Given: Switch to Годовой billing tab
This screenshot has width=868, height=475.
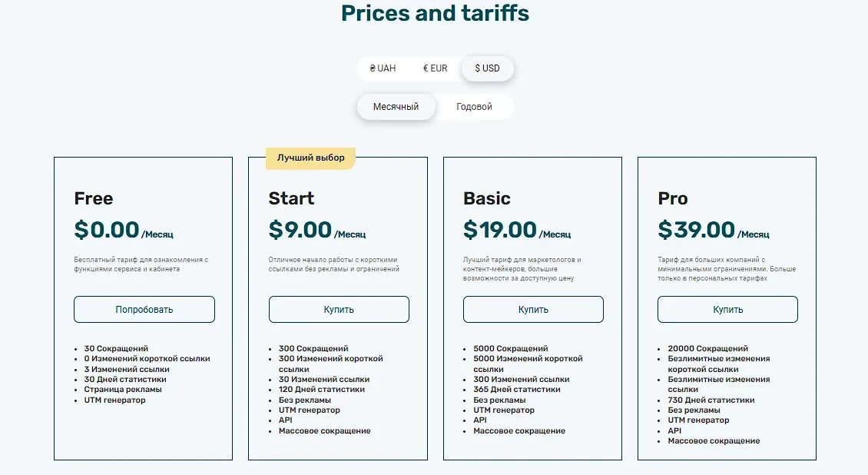Looking at the screenshot, I should click(x=474, y=106).
